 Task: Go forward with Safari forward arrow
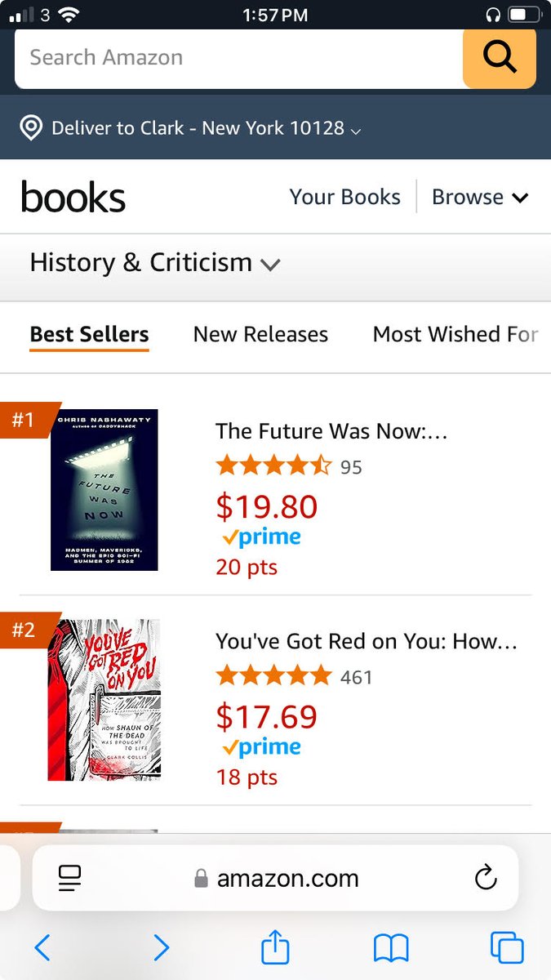[162, 947]
